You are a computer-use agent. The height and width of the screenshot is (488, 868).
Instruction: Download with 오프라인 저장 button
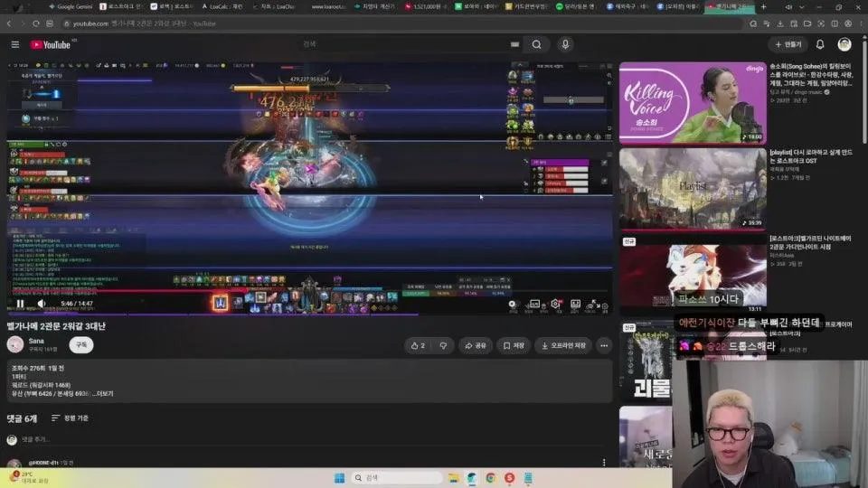(563, 346)
